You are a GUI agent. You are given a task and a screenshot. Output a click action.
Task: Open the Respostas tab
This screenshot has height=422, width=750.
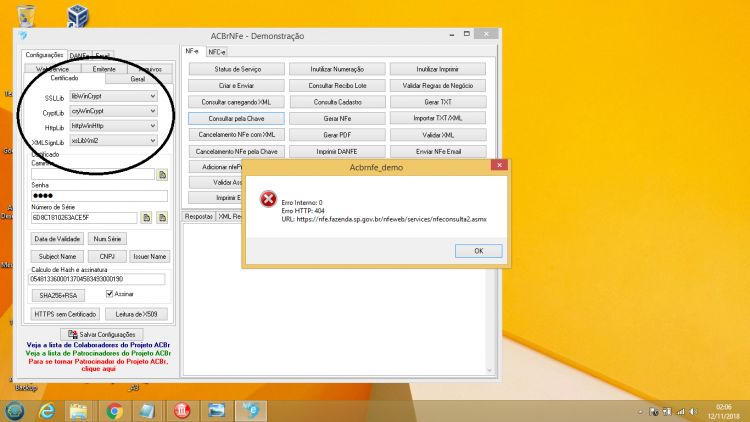(199, 216)
